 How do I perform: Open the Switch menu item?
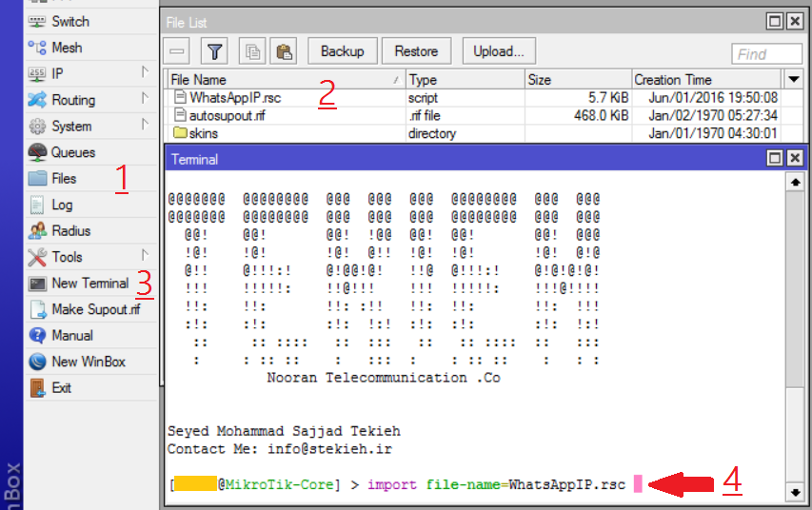pyautogui.click(x=90, y=21)
